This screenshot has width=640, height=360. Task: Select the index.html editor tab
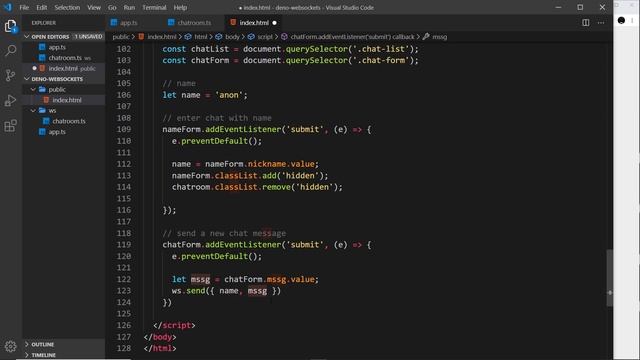(x=254, y=23)
